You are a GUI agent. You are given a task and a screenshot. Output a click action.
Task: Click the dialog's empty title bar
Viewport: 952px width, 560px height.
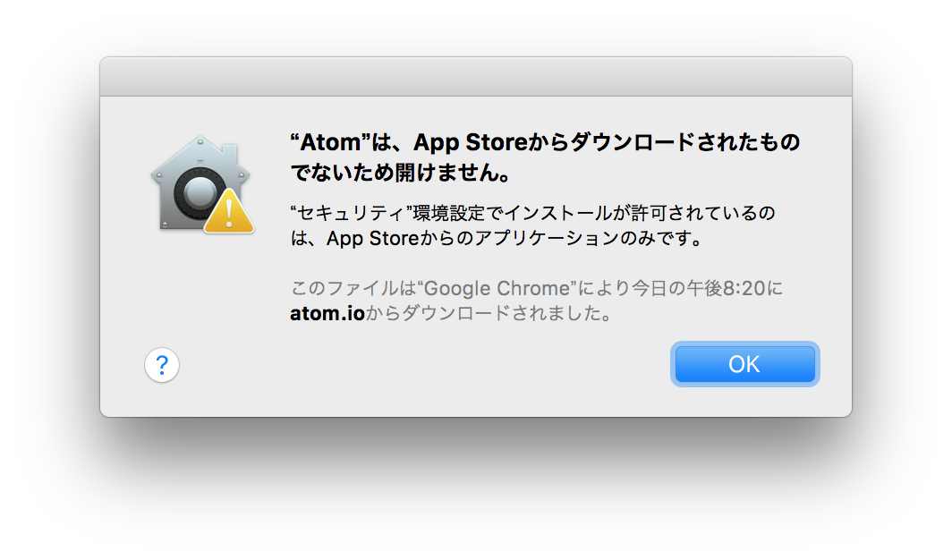coord(476,76)
